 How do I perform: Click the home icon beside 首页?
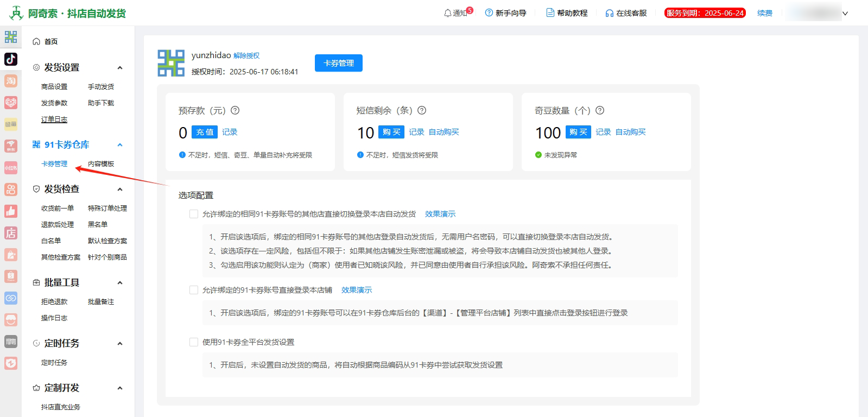point(36,41)
